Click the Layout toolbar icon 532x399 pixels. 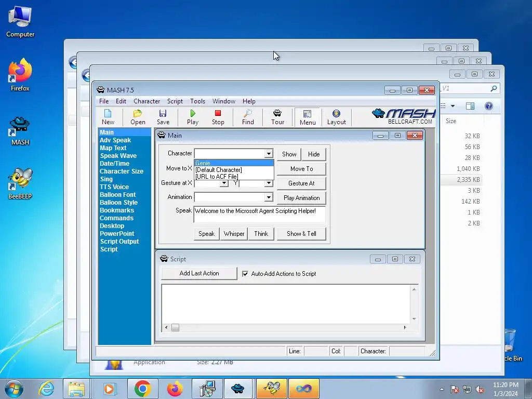(336, 117)
